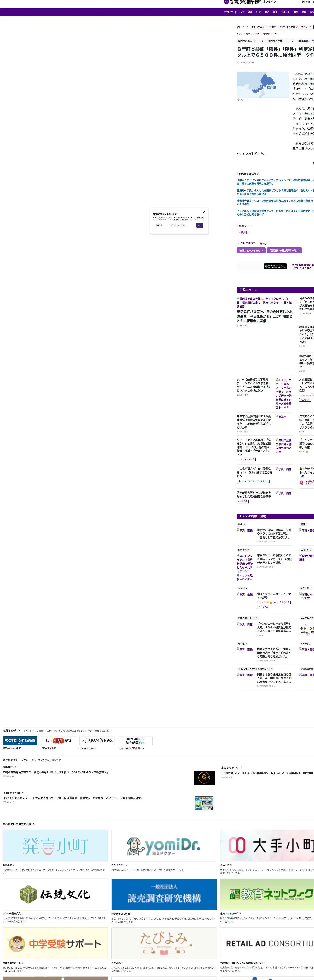This screenshot has height=980, width=314.
Task: Click the Google search preference badge
Action: (275, 266)
